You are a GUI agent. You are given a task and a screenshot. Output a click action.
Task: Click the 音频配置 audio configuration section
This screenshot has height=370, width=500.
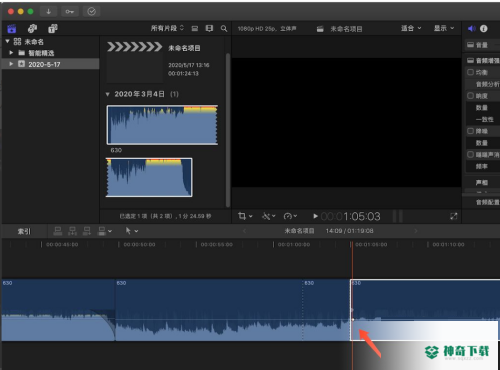click(x=487, y=202)
